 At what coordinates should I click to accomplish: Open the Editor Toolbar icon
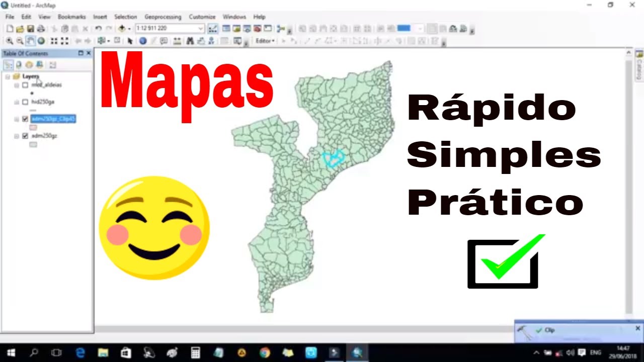[x=213, y=29]
